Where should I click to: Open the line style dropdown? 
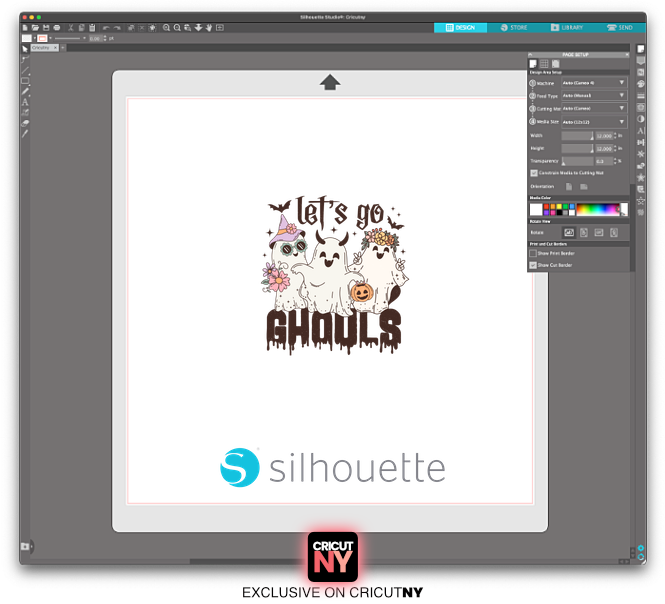tap(84, 38)
